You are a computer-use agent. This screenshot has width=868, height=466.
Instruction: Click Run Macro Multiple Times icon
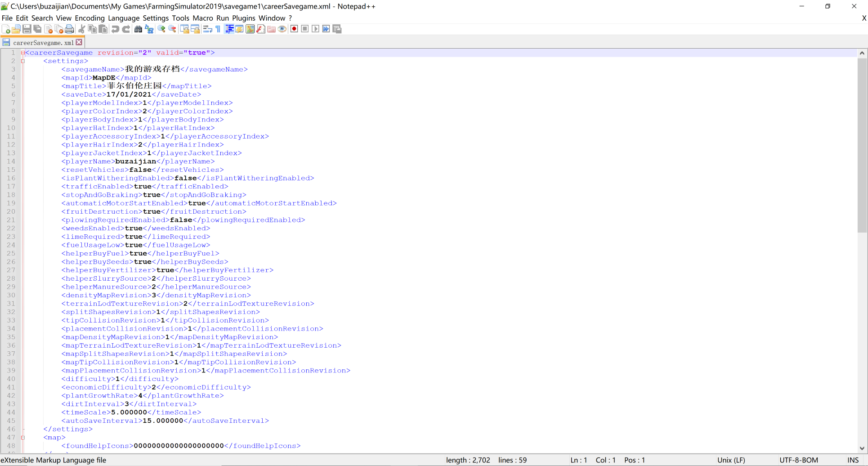326,29
